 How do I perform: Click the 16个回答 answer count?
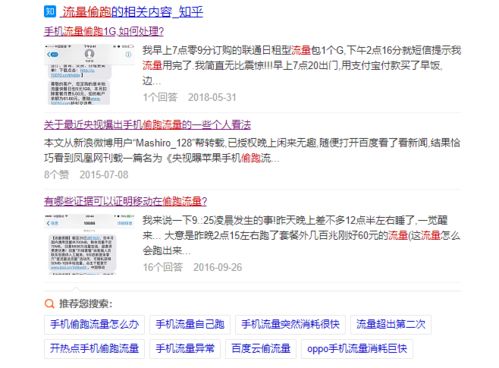(x=163, y=267)
